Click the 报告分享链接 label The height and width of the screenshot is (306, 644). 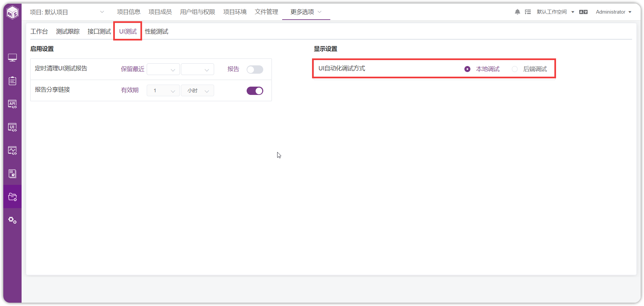pyautogui.click(x=52, y=90)
